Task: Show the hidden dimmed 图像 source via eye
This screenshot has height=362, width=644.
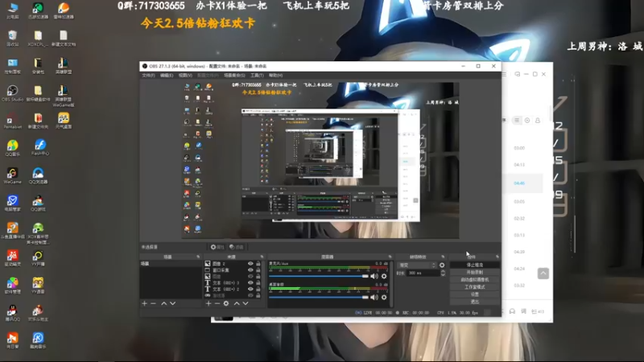Action: tap(250, 276)
